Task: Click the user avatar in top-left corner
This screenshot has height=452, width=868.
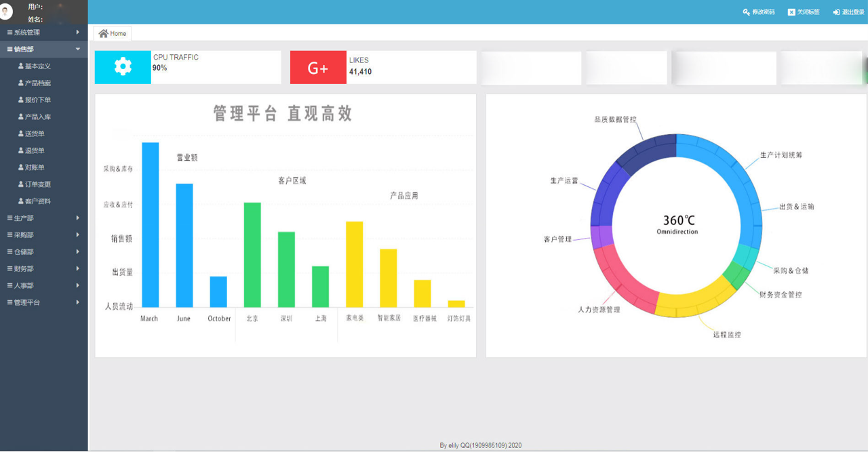Action: click(6, 12)
